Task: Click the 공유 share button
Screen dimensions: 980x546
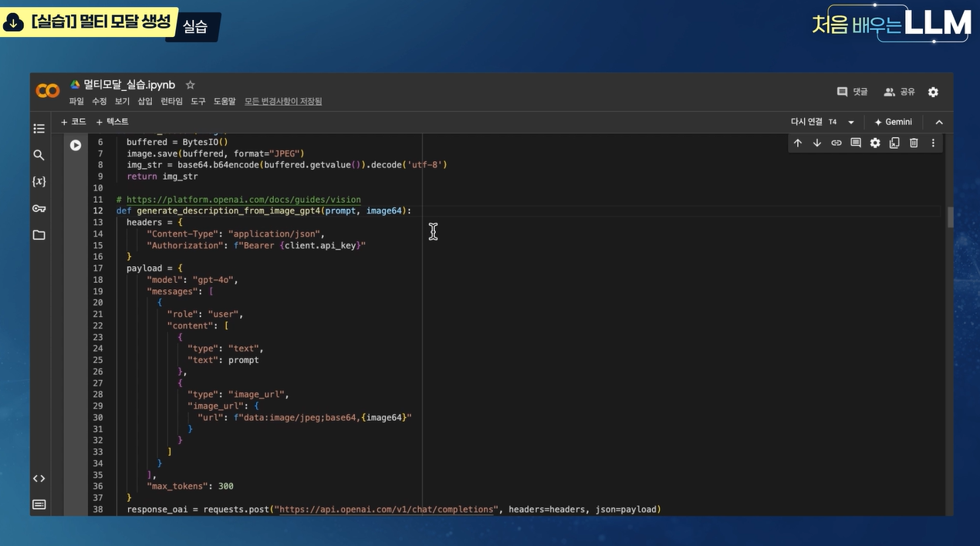Action: pos(900,92)
